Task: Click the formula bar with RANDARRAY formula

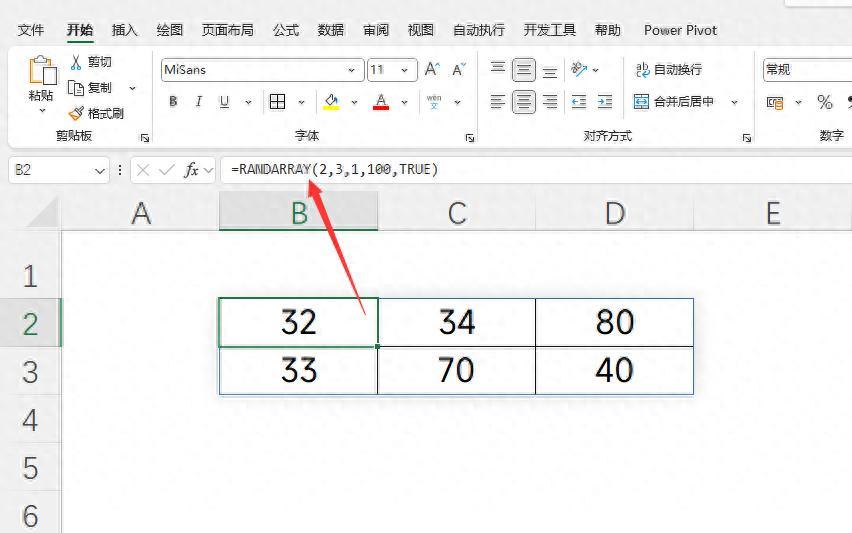Action: [538, 170]
